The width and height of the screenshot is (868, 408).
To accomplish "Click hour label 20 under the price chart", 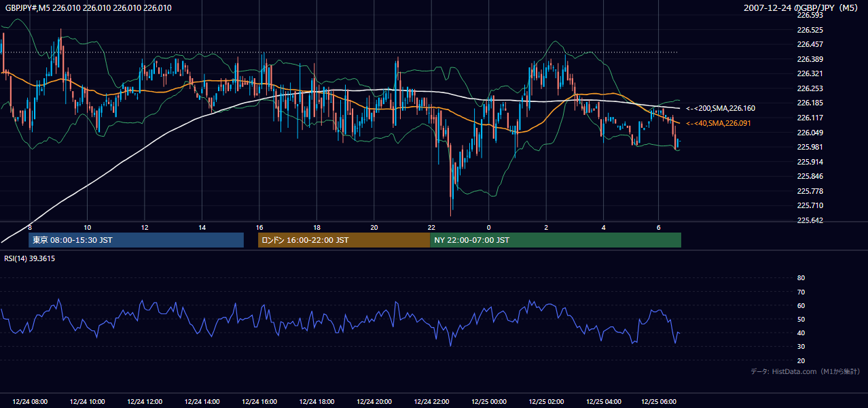I will pyautogui.click(x=374, y=227).
